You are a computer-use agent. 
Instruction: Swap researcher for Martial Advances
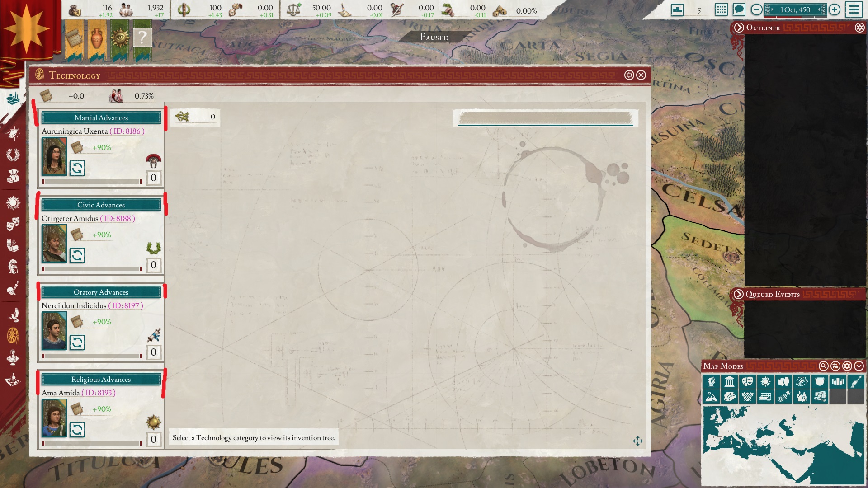tap(77, 168)
